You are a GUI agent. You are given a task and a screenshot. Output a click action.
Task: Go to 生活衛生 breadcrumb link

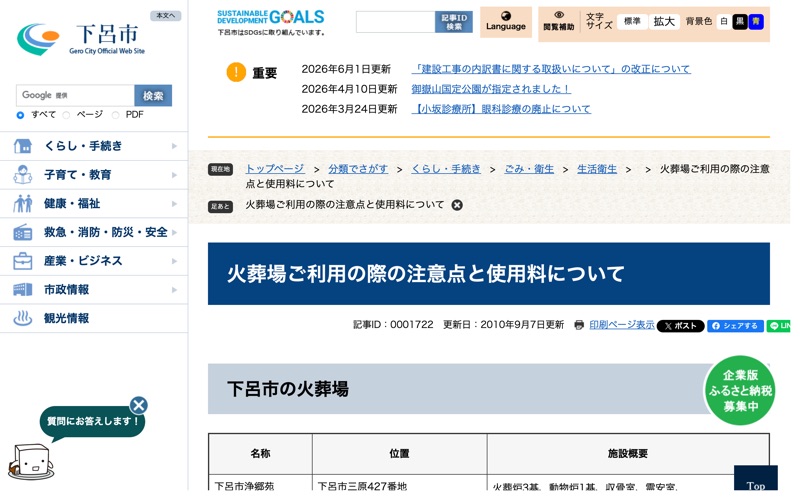(597, 169)
